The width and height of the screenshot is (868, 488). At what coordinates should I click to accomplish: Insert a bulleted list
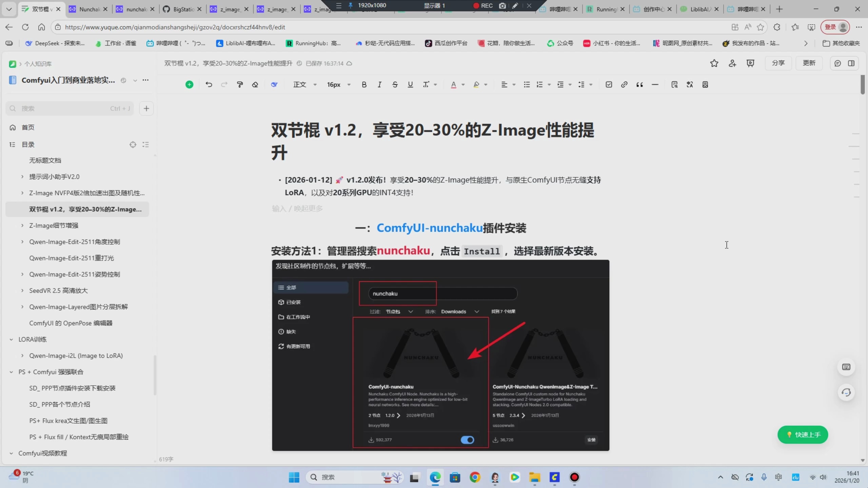[527, 84]
